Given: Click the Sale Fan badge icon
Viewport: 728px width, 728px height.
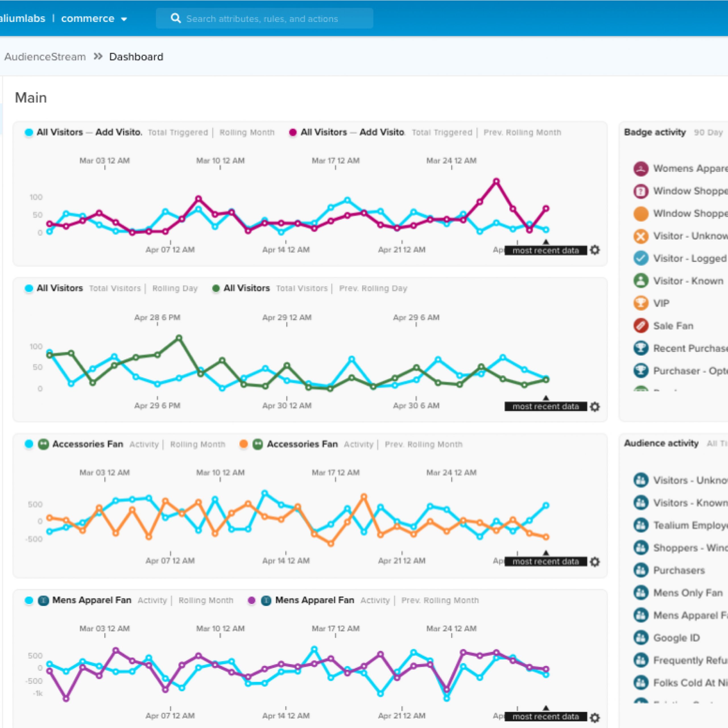Looking at the screenshot, I should point(641,326).
